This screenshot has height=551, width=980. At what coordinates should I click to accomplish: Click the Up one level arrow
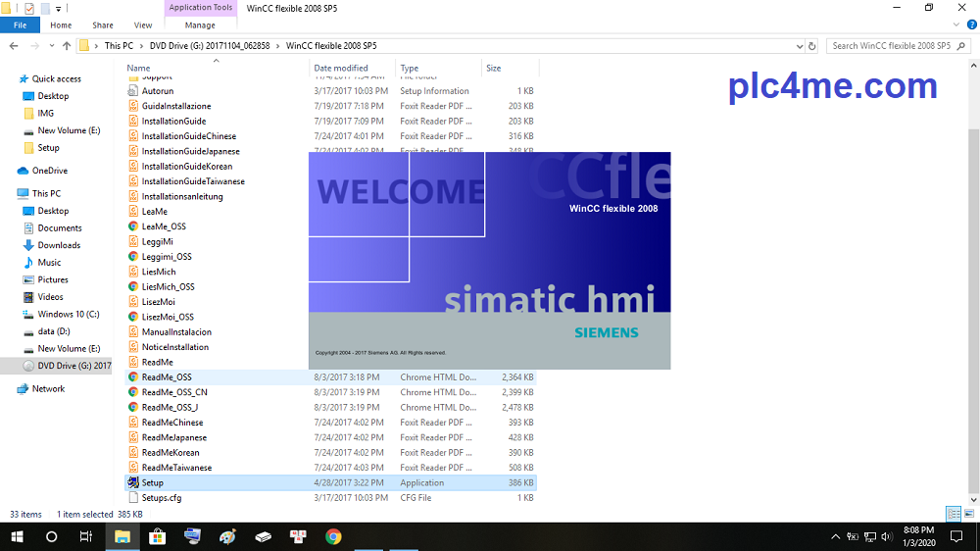click(x=67, y=46)
